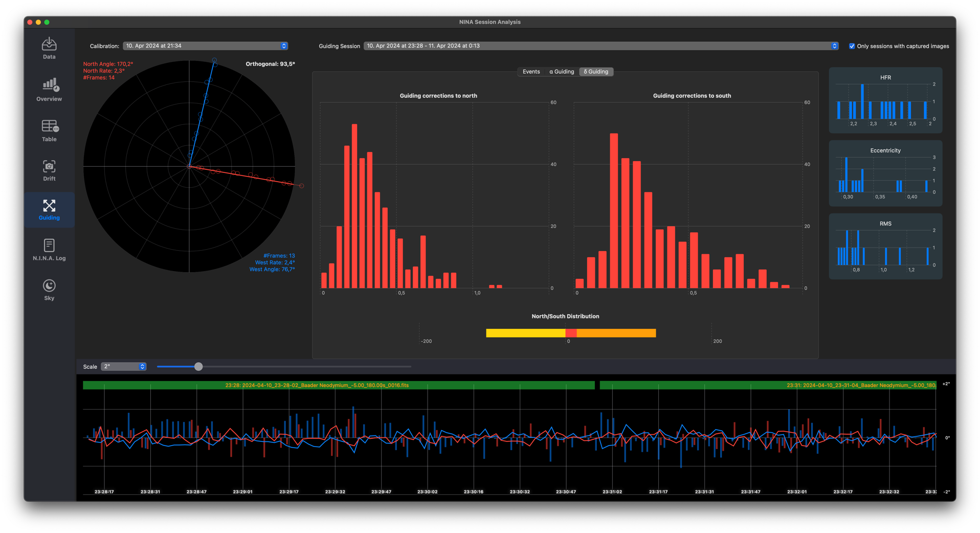Switch to the α Guiding tab
980x533 pixels.
[561, 72]
